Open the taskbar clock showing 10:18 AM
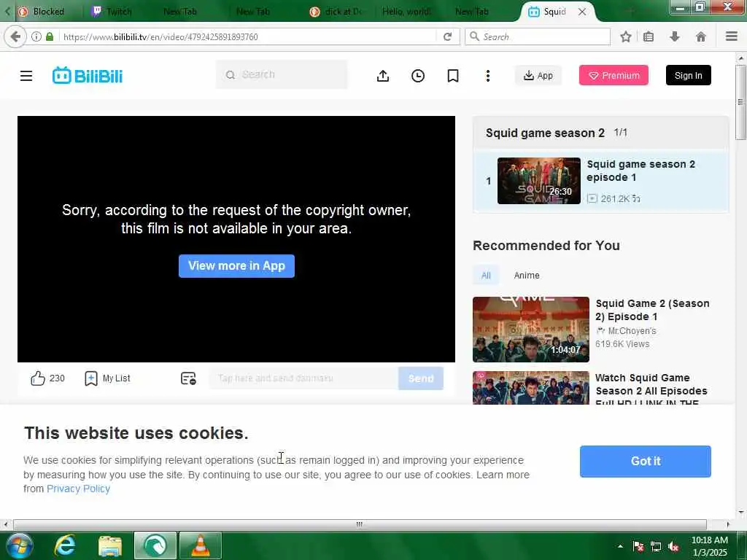This screenshot has width=747, height=560. pyautogui.click(x=709, y=546)
